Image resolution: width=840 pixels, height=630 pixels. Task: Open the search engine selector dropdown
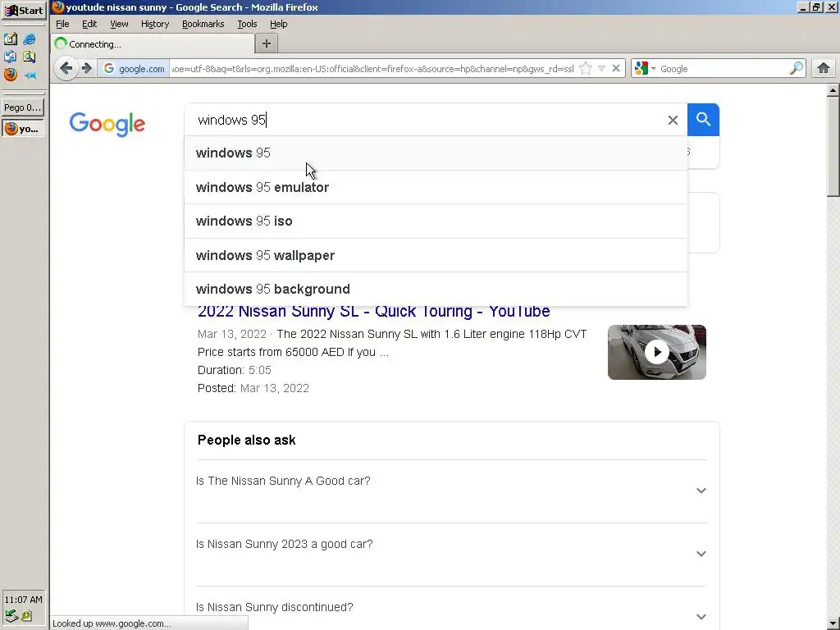click(x=645, y=69)
